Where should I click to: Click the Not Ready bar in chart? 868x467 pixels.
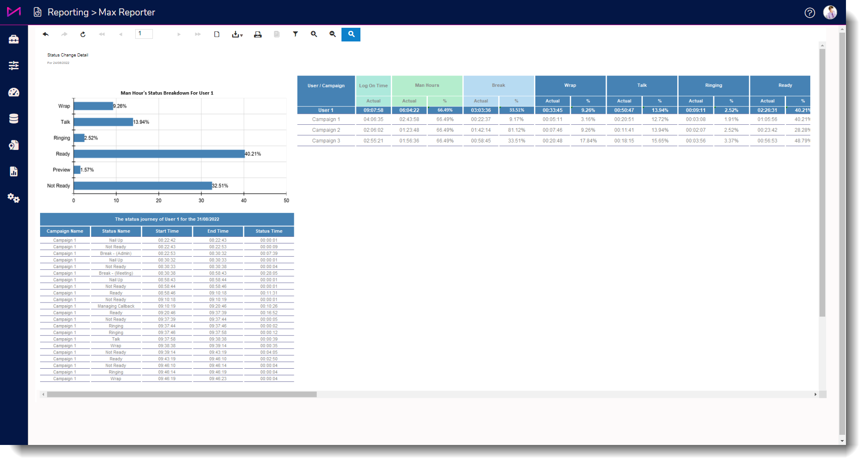point(143,186)
